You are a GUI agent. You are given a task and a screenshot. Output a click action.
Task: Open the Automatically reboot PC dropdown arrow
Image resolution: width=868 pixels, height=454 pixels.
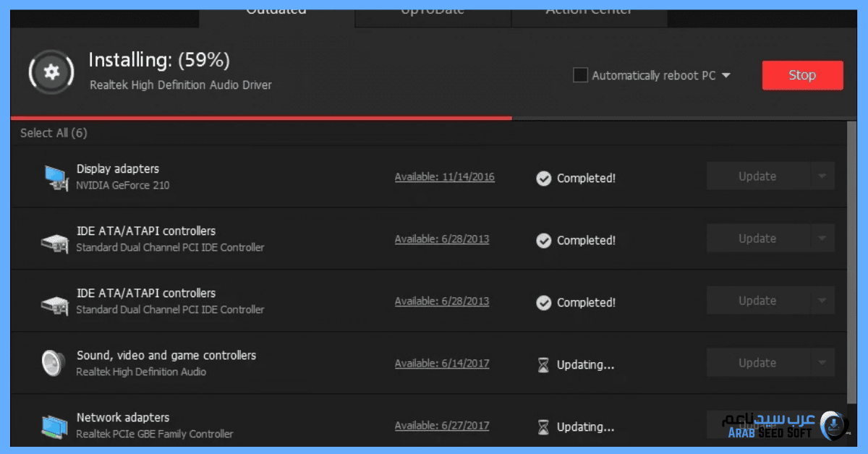726,74
